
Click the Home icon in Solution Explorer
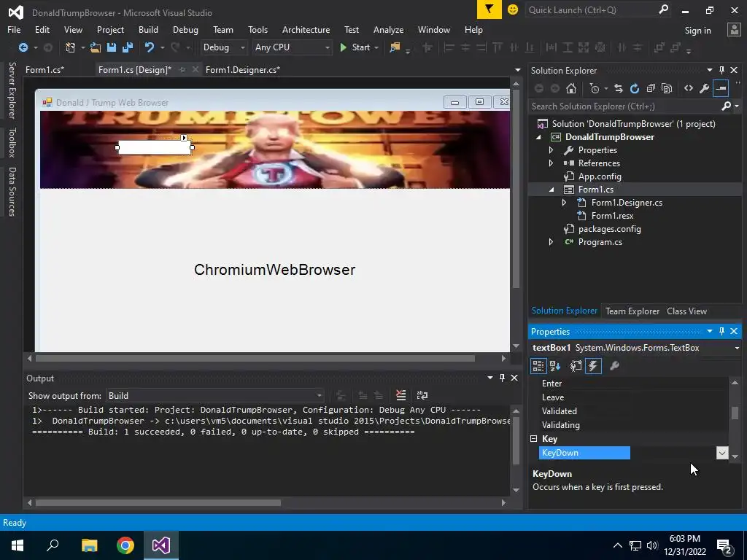pyautogui.click(x=570, y=88)
